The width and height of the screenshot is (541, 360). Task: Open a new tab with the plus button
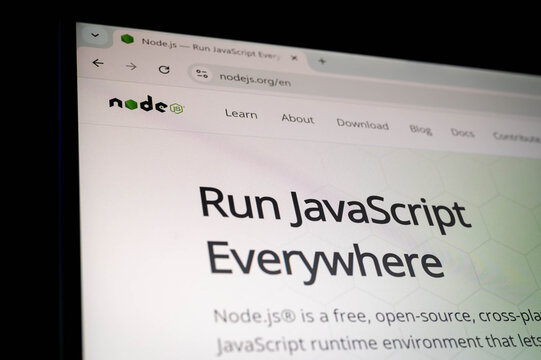[322, 61]
